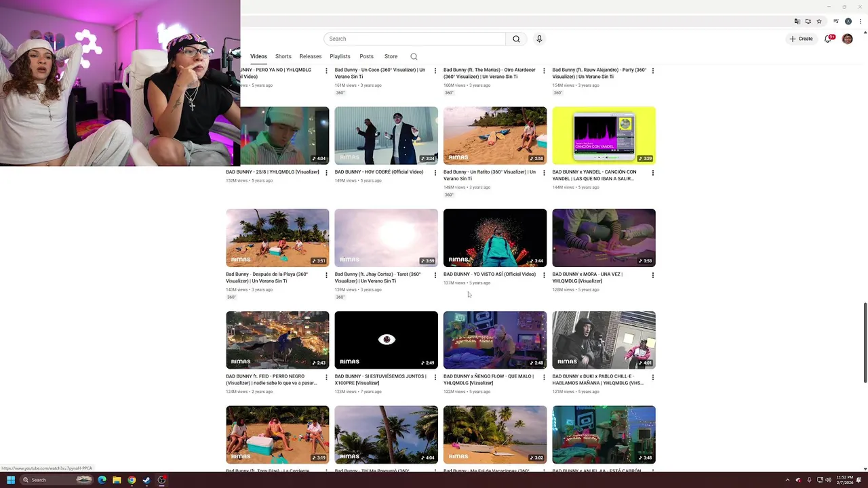The height and width of the screenshot is (488, 868).
Task: Open options menu for PERRO NEGRO video
Action: point(326,377)
